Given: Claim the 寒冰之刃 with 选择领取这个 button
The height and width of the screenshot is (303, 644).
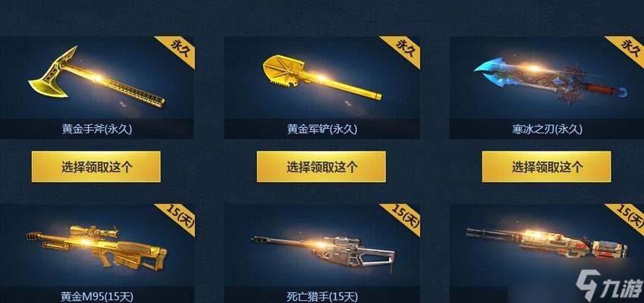Looking at the screenshot, I should (546, 167).
